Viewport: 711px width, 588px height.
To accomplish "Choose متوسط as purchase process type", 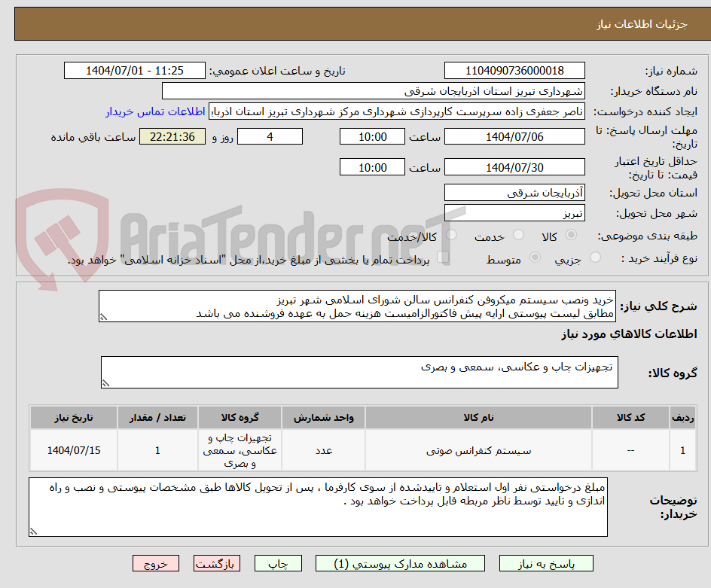I will (536, 256).
